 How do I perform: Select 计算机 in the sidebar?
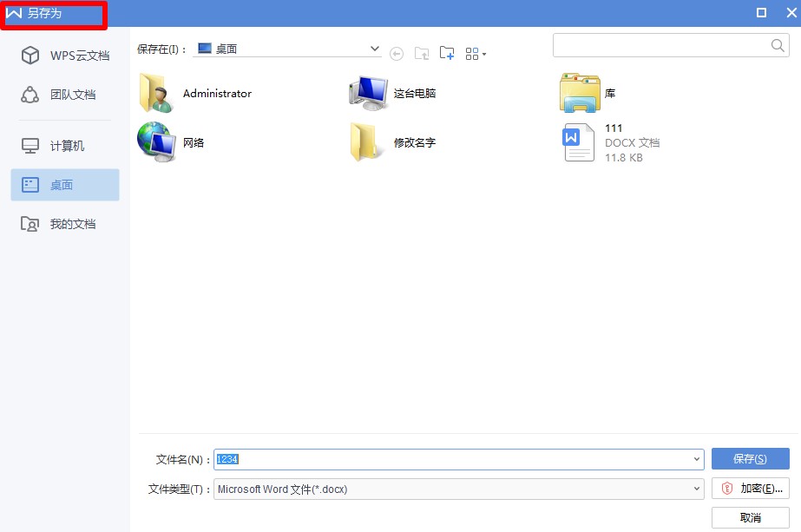coord(65,146)
